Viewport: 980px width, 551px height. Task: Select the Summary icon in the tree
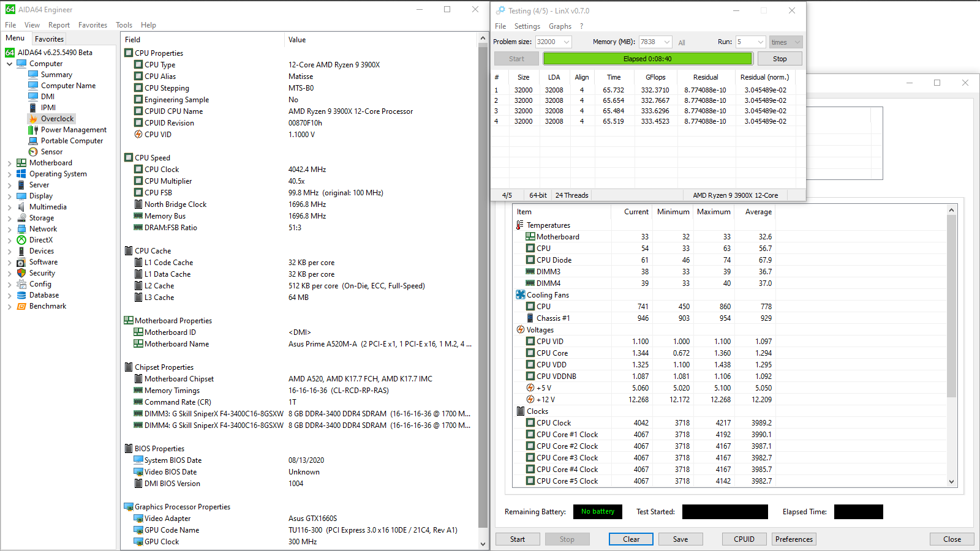point(33,75)
